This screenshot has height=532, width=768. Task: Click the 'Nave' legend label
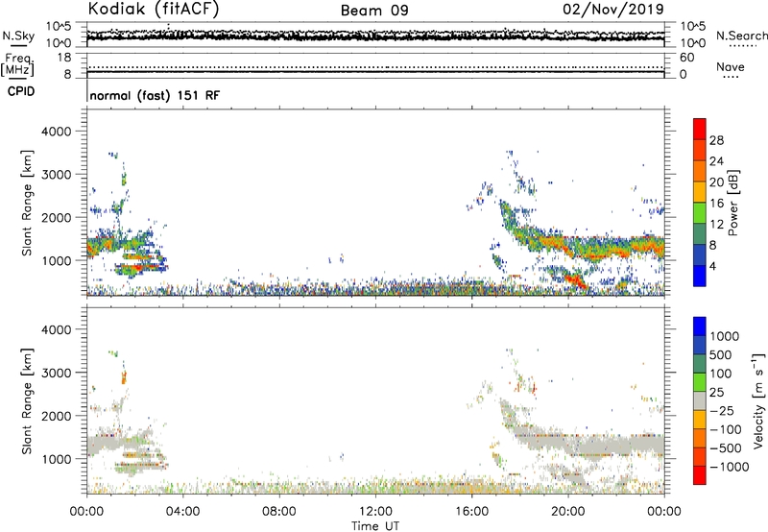pos(731,66)
